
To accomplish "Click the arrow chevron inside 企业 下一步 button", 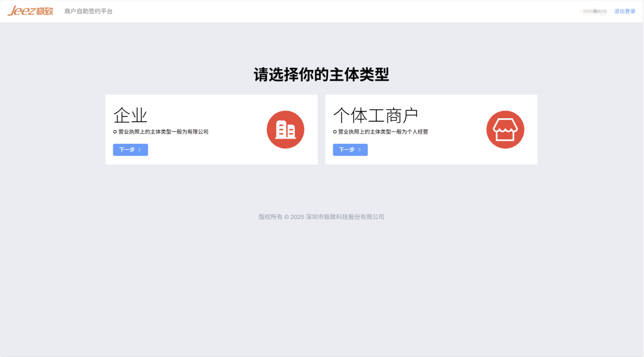I will point(140,150).
